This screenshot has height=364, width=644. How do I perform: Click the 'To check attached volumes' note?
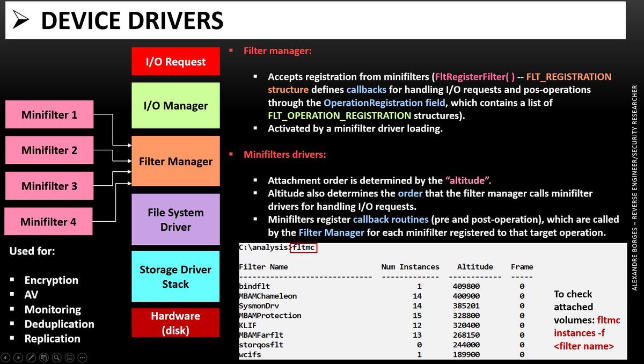pos(575,307)
